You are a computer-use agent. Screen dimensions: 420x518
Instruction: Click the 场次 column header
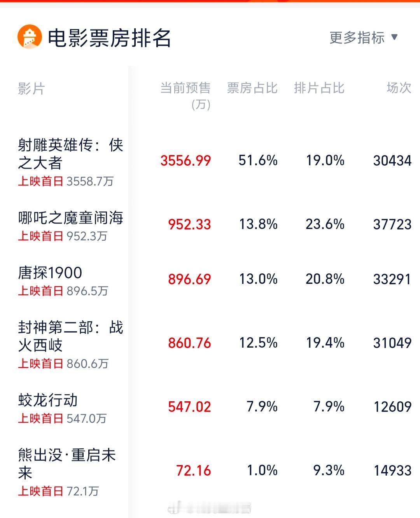(x=399, y=88)
